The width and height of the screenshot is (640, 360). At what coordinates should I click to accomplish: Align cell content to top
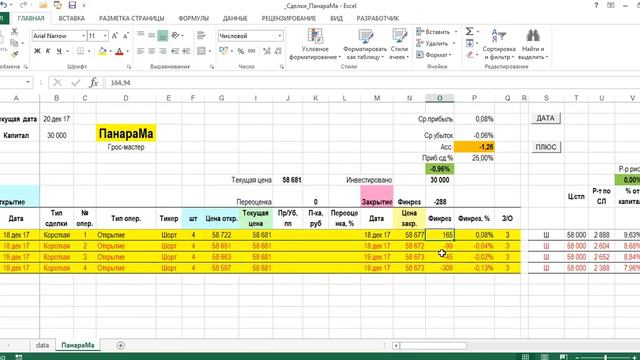coord(141,36)
